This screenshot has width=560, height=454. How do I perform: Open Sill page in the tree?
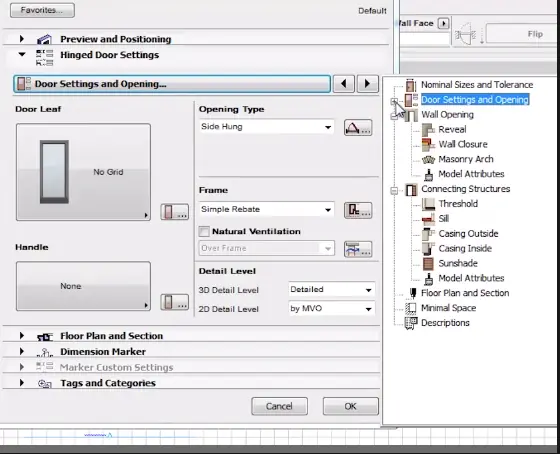(x=444, y=219)
